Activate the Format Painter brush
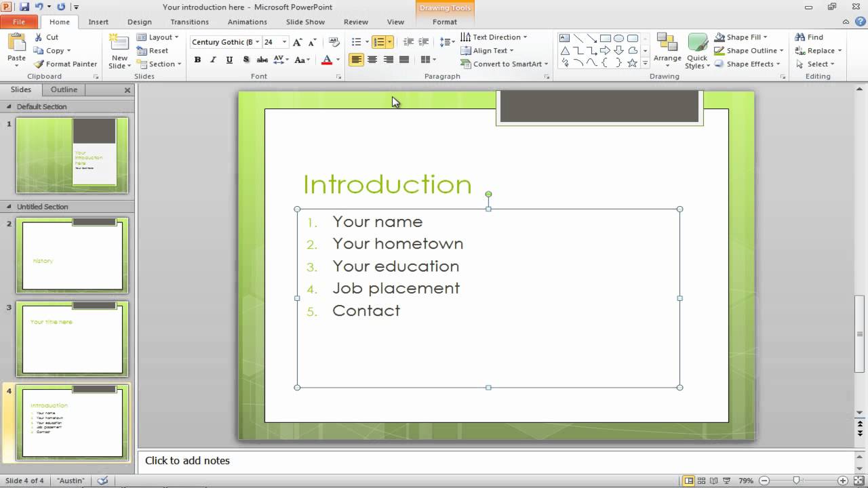868x488 pixels. tap(66, 64)
